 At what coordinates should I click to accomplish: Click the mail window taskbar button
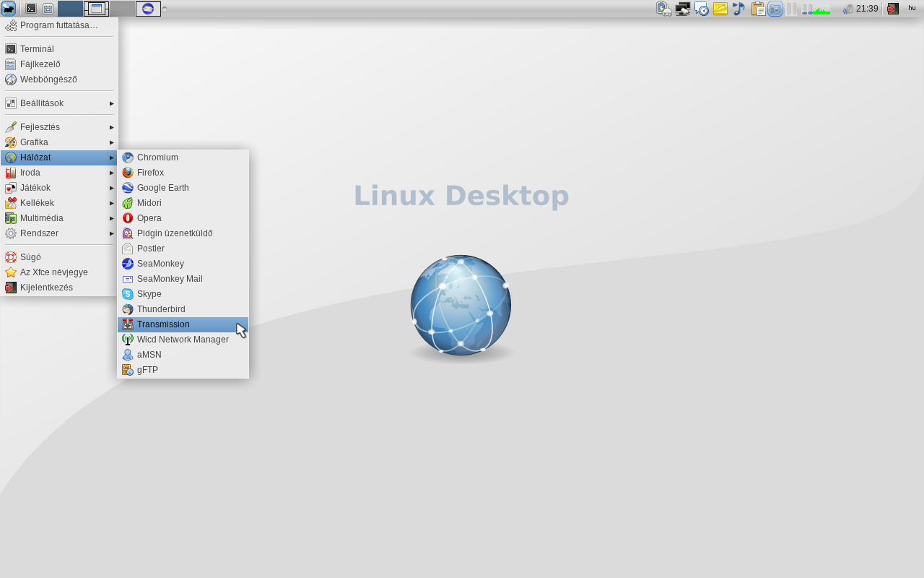[148, 9]
